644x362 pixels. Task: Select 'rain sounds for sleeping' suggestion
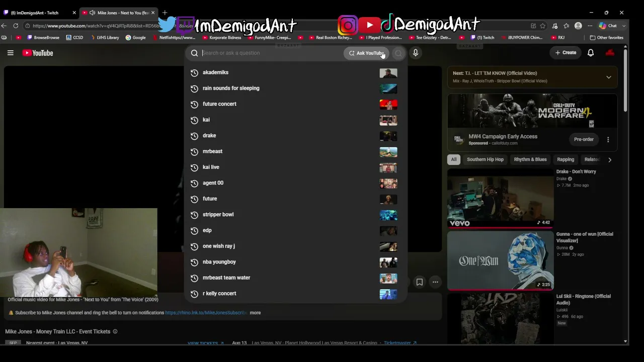[295, 88]
